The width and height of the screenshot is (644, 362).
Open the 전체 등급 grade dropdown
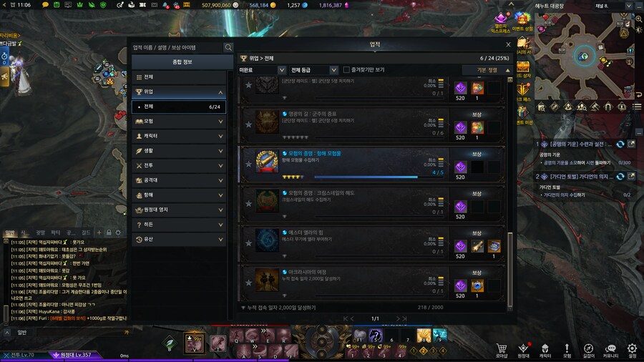click(x=313, y=70)
